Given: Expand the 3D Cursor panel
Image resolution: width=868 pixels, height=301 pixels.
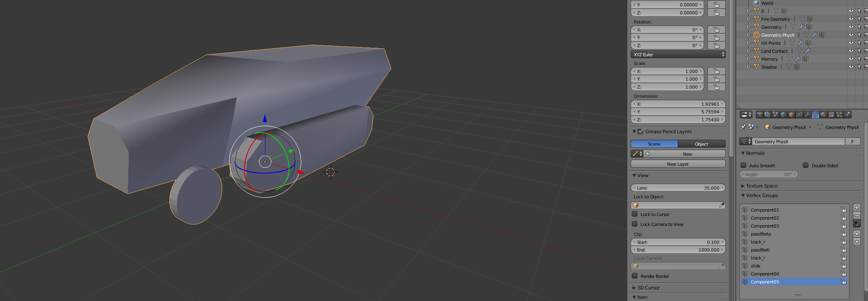Looking at the screenshot, I should [x=648, y=288].
